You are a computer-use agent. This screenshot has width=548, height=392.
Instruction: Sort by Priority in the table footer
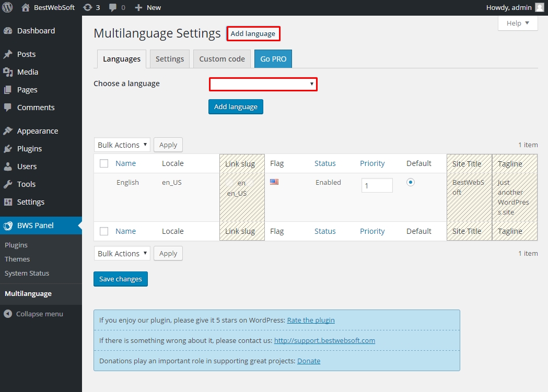tap(372, 231)
